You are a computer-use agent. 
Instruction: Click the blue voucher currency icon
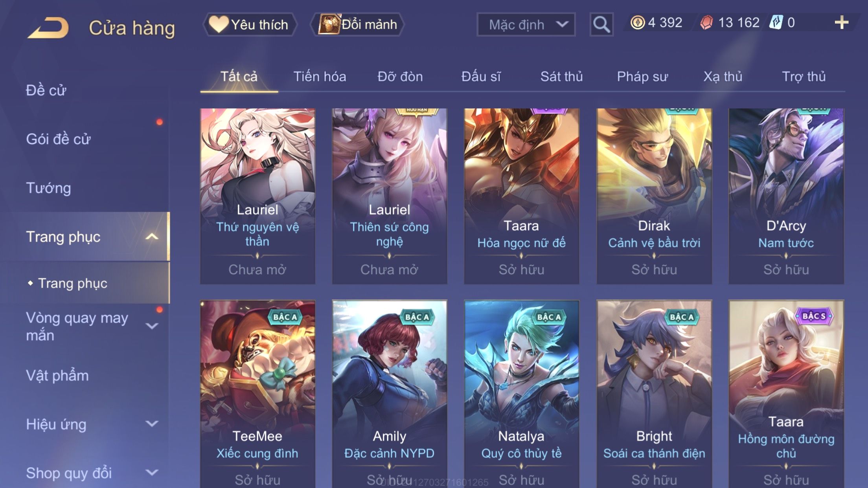(776, 22)
